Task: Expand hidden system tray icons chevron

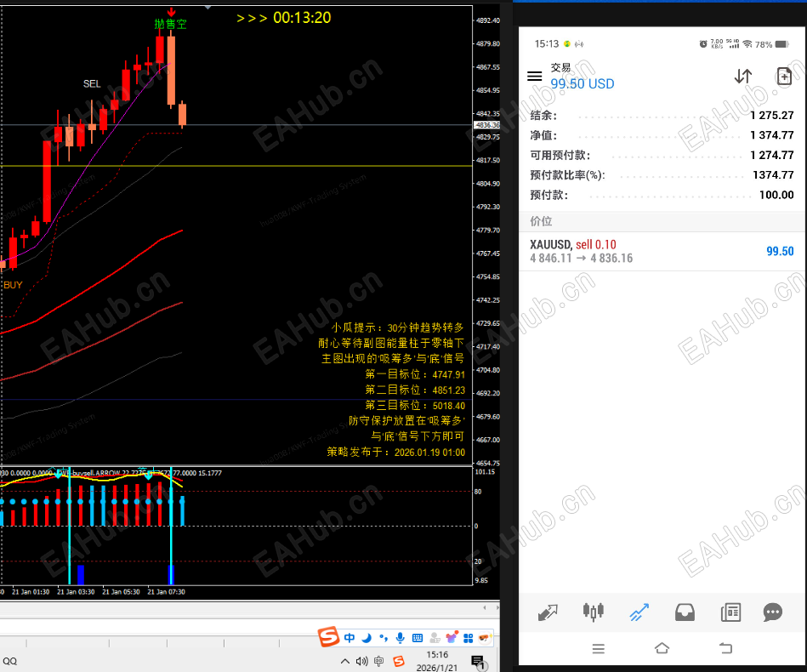Action: [x=345, y=661]
